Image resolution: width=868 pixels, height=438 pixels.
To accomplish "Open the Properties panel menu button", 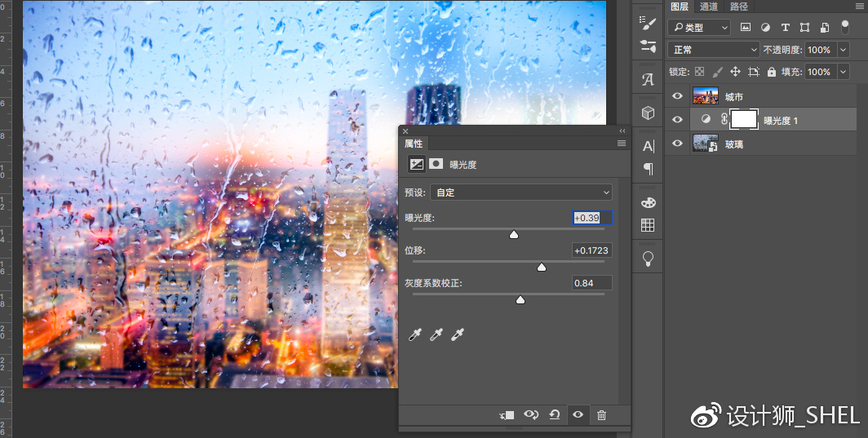I will 621,144.
